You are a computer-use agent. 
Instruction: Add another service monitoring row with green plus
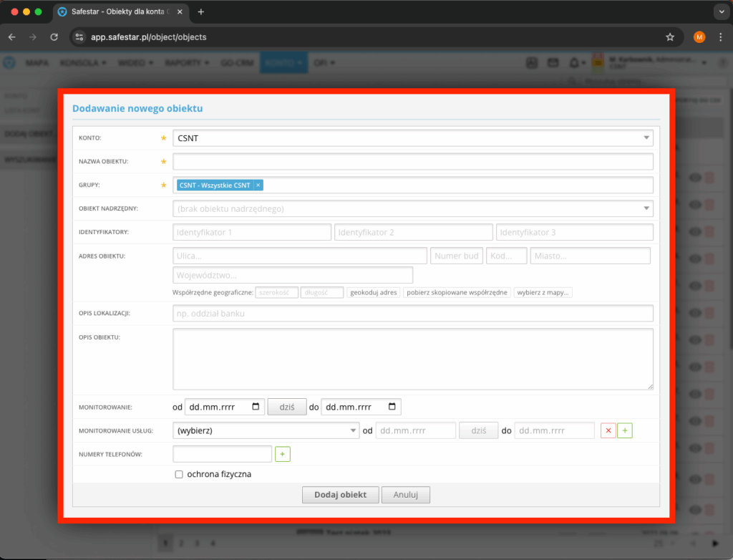(624, 430)
